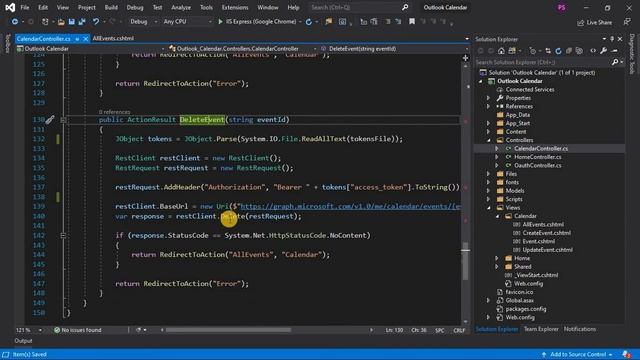Open the Extensions menu
Screen dimensions: 640x360
pyautogui.click(x=235, y=7)
